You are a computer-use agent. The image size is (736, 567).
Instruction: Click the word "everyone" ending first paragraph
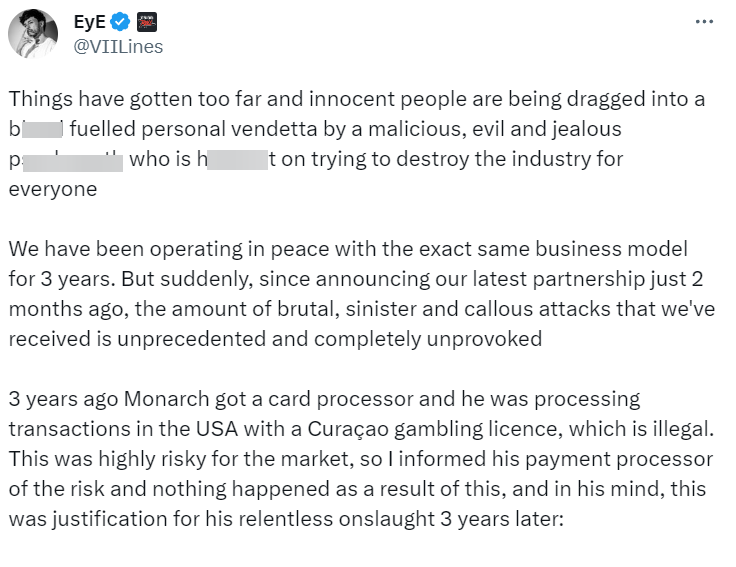point(53,189)
